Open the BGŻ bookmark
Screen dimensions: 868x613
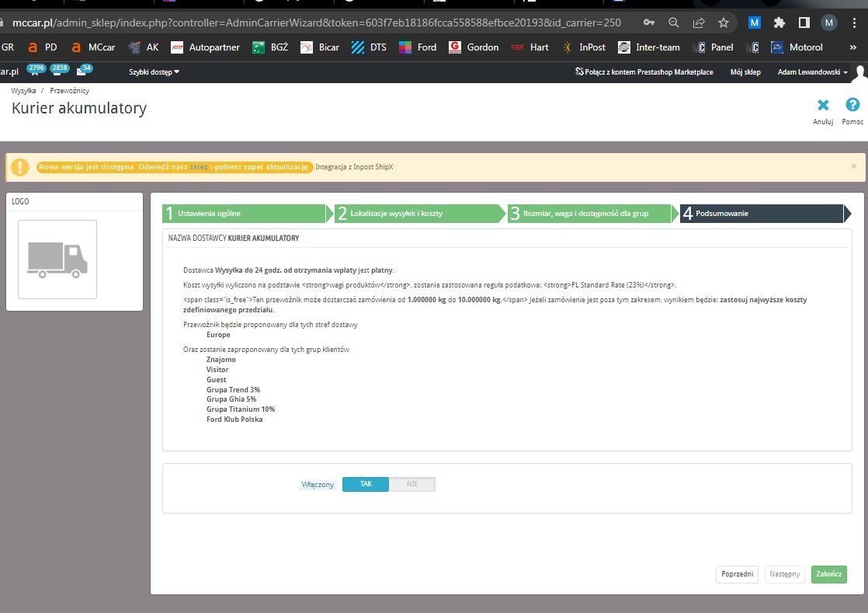click(x=271, y=47)
